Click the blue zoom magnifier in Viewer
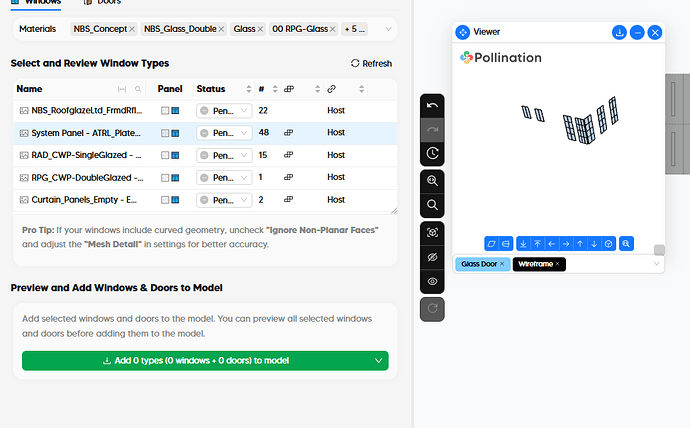This screenshot has width=690, height=428. [x=626, y=244]
